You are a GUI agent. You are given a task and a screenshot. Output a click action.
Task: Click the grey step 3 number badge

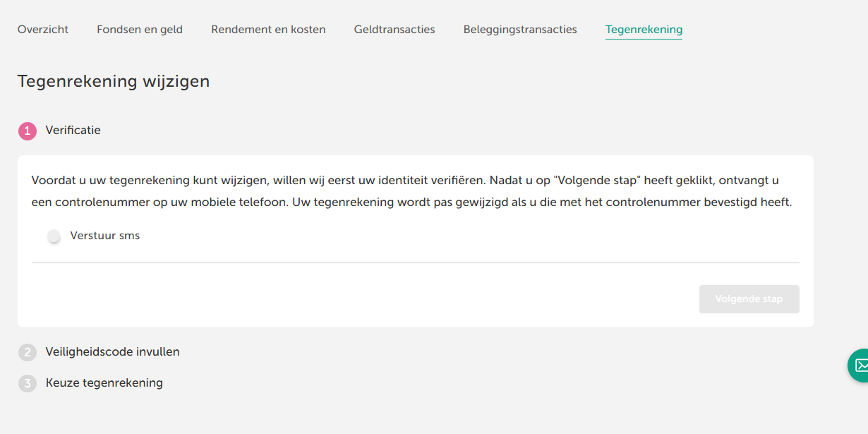coord(27,383)
